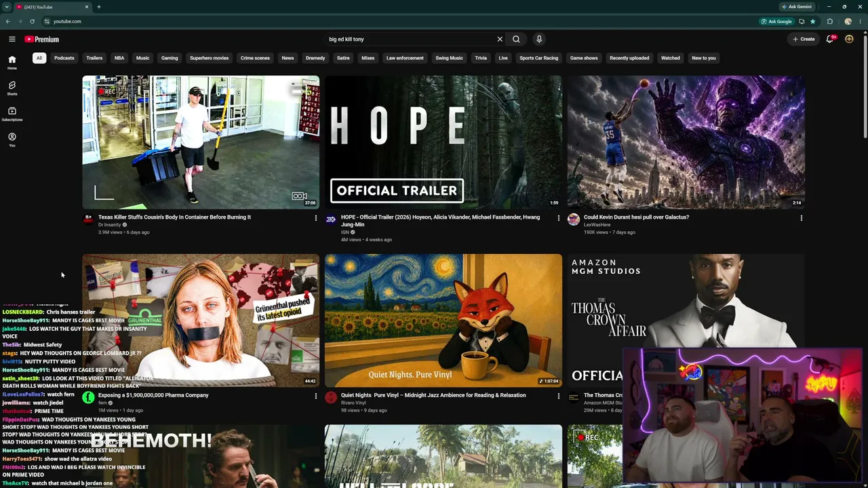Open a new browser tab
The image size is (868, 488).
point(98,7)
